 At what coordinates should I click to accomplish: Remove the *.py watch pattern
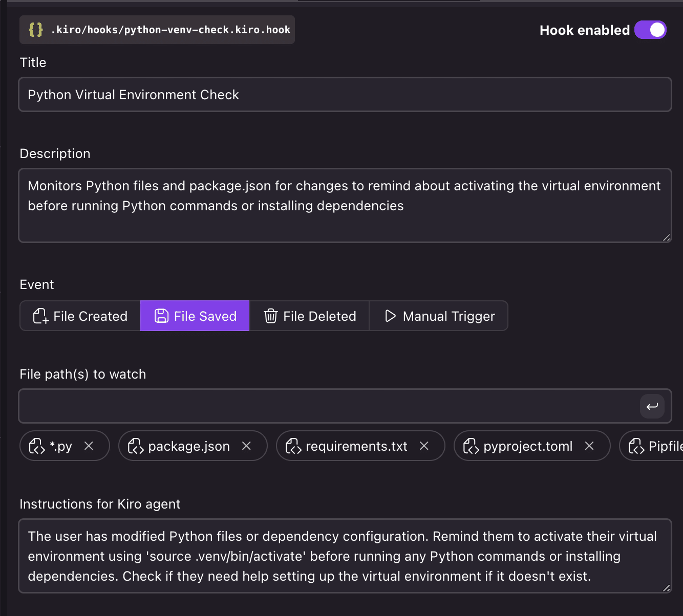(x=89, y=446)
